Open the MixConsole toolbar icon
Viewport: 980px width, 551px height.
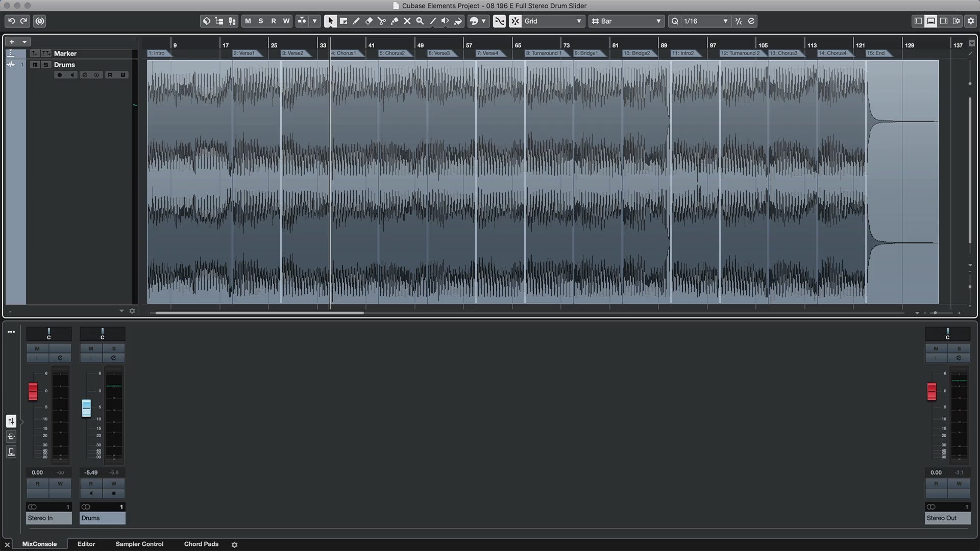[232, 21]
